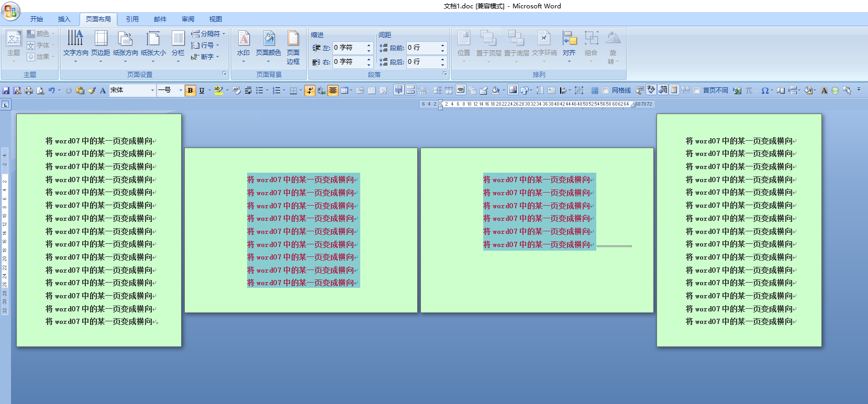Insert numbered list
868x404 pixels.
click(x=276, y=91)
